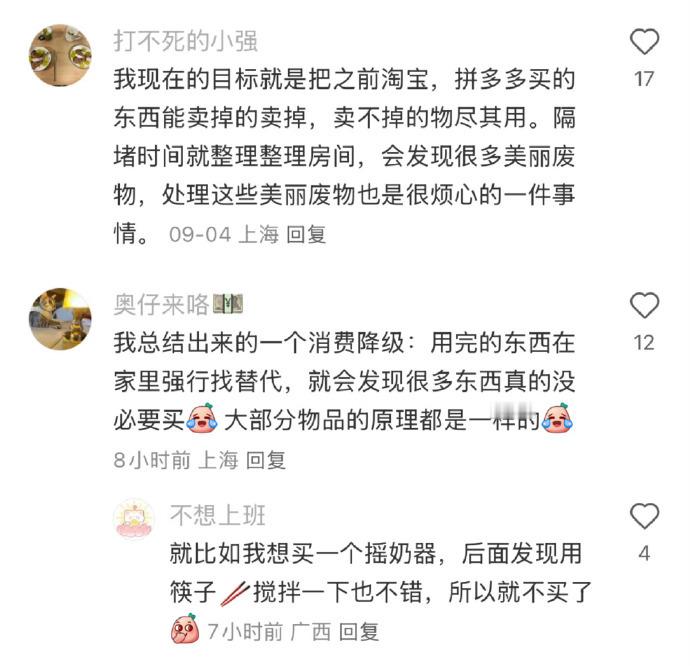The height and width of the screenshot is (666, 690).
Task: Reply to the 7小时前 广西 comment
Action: (x=359, y=632)
